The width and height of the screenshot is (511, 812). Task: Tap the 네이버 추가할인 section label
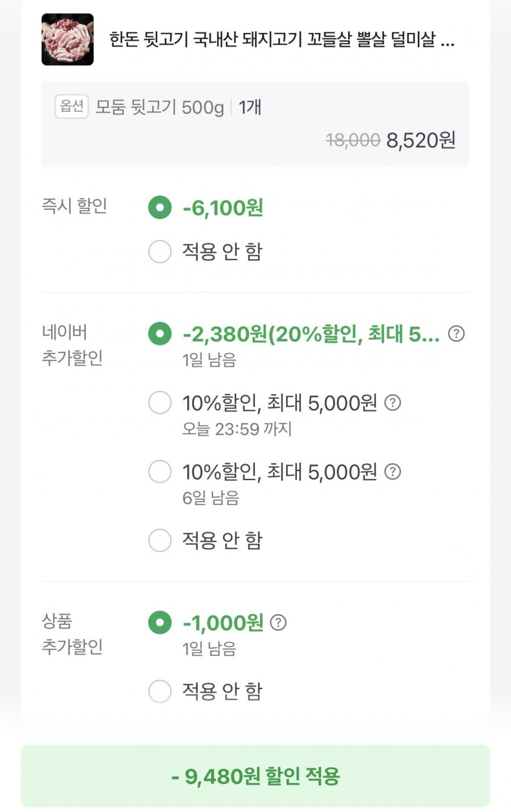[72, 345]
